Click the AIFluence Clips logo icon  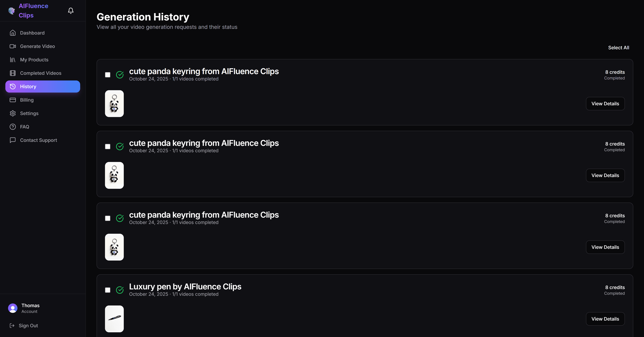(x=12, y=11)
